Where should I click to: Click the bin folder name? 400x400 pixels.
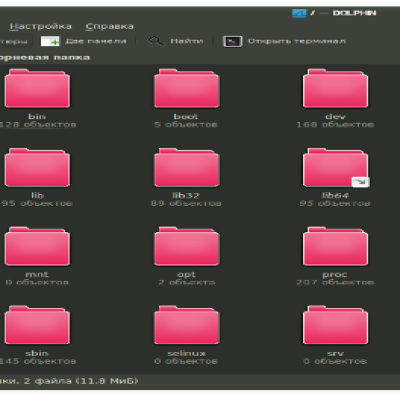(37, 116)
